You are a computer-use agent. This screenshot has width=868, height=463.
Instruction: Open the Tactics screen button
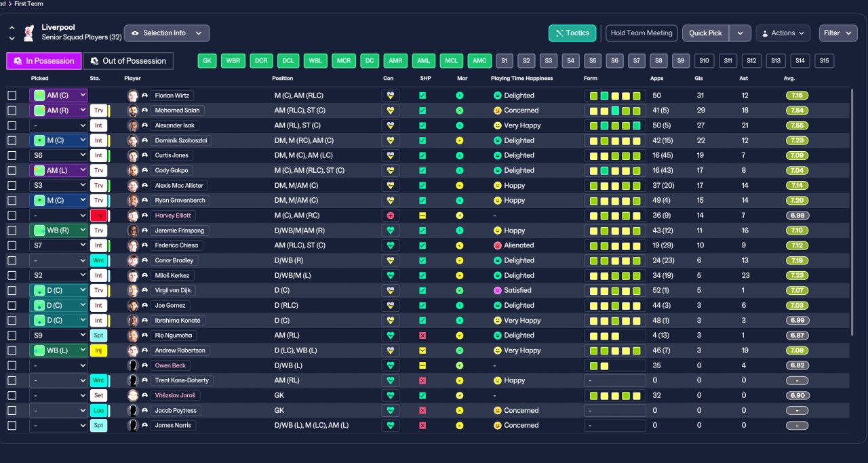572,33
